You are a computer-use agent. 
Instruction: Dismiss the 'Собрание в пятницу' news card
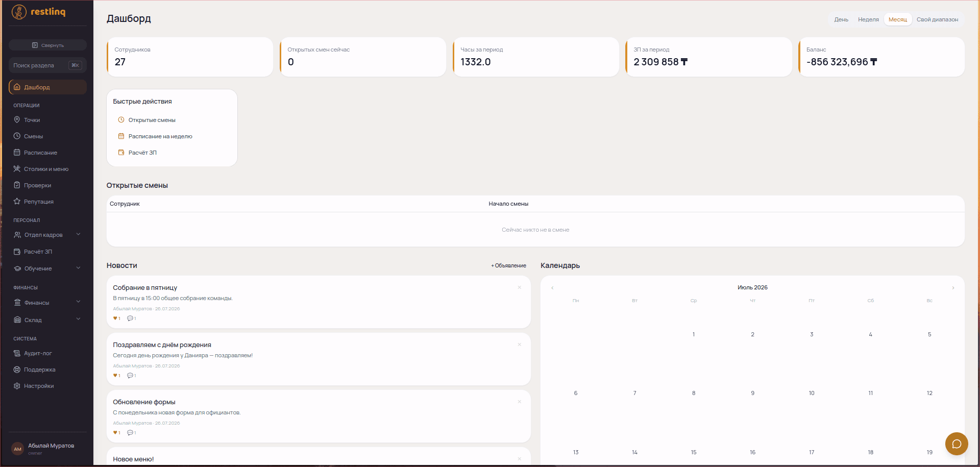point(520,287)
